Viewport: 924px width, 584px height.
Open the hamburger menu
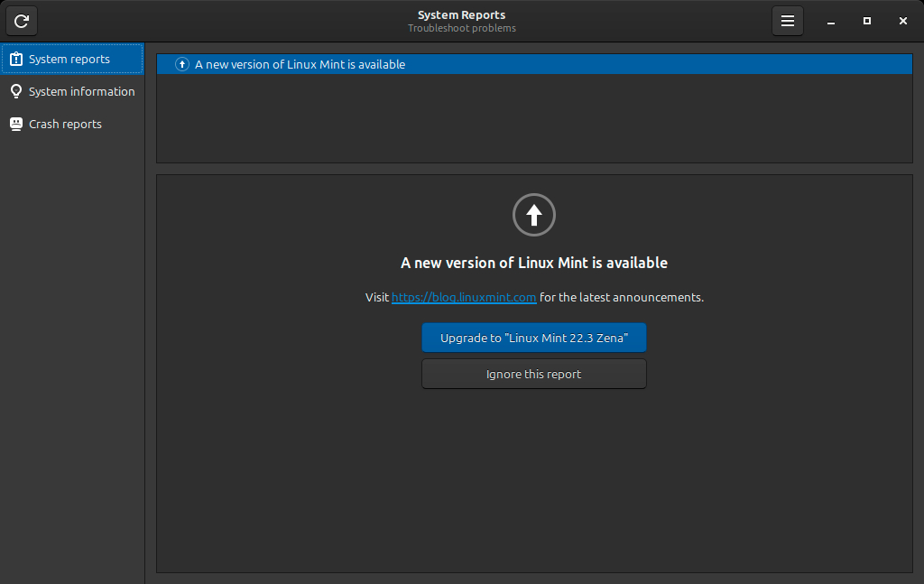point(787,21)
